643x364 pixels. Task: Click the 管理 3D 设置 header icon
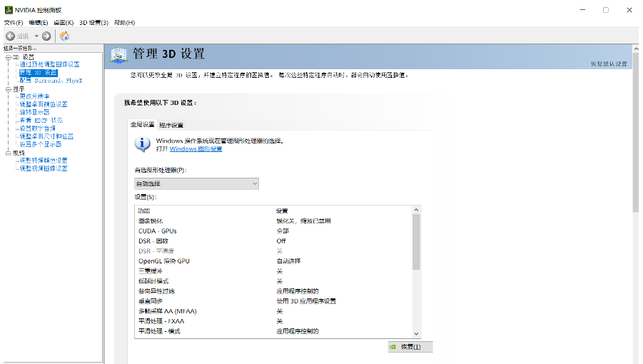(118, 56)
